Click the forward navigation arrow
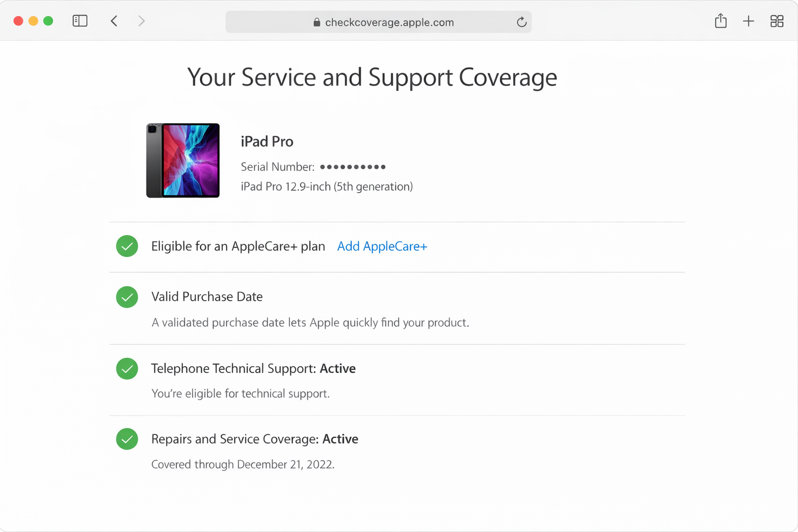Screen dimensions: 798x532 141,21
